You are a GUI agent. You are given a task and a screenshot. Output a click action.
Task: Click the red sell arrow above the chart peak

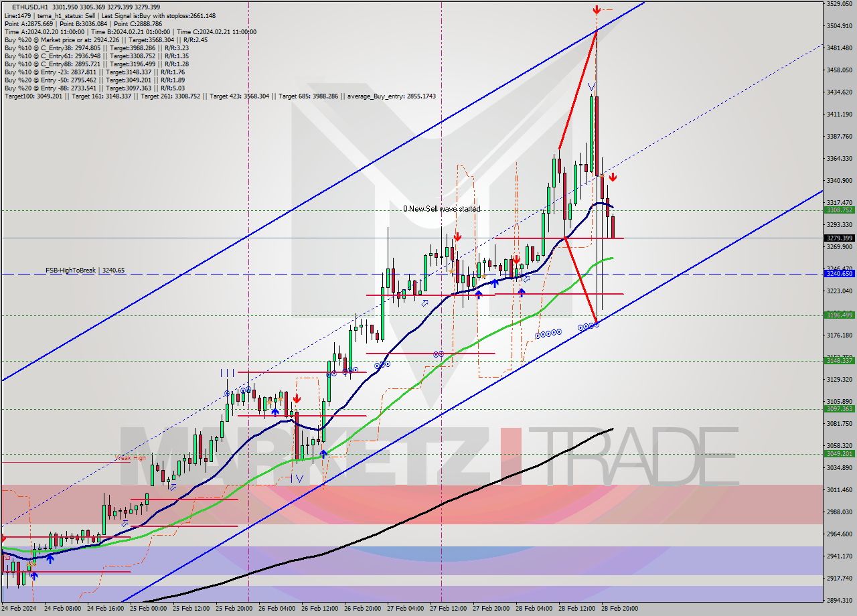pos(596,9)
